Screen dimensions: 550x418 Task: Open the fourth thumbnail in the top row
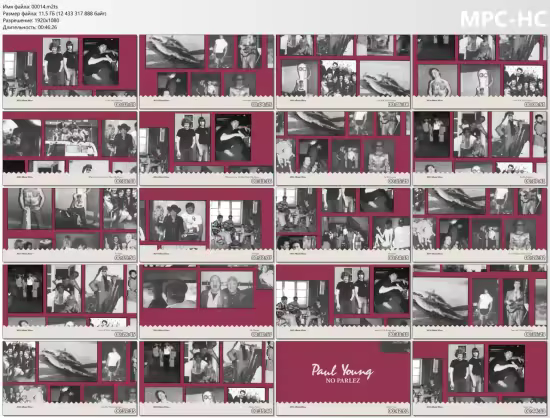tap(479, 72)
